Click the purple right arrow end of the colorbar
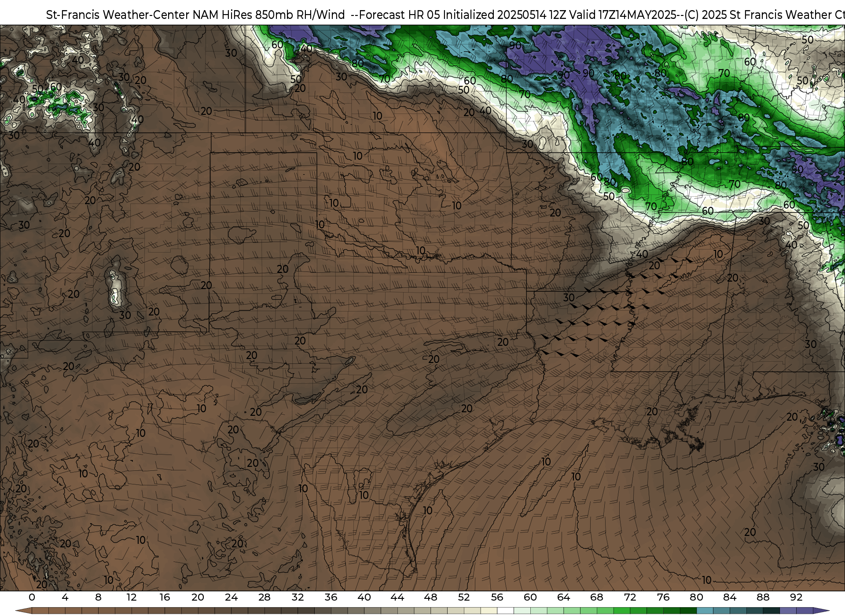This screenshot has width=845, height=616. [821, 611]
